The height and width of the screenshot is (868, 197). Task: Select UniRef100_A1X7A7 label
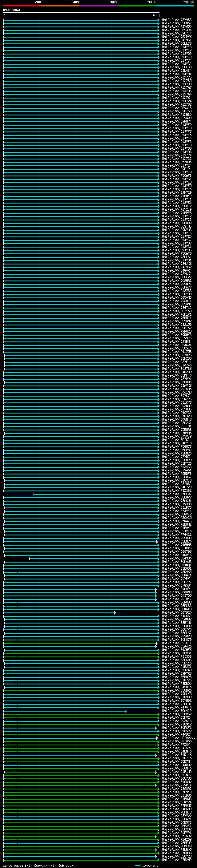coord(177,88)
